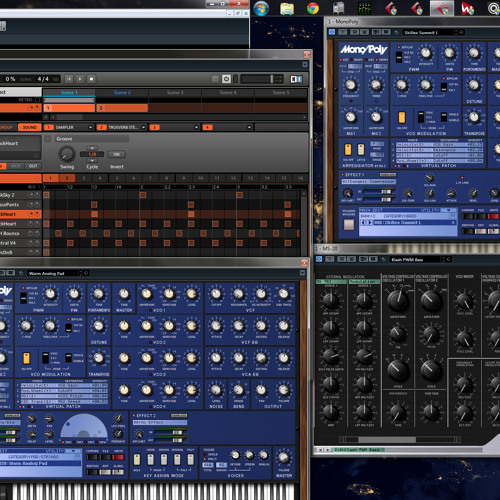Decrease the Groove Cycle value with down arrow
The image size is (500, 500).
pyautogui.click(x=92, y=160)
